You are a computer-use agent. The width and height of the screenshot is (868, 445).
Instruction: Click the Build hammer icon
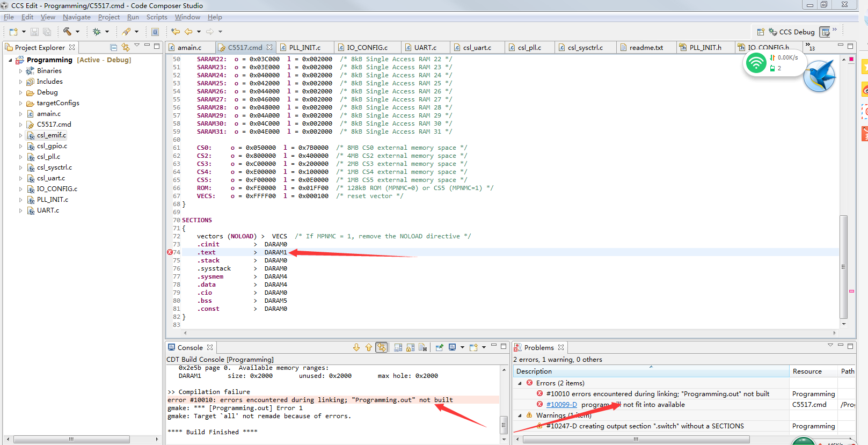click(x=67, y=32)
